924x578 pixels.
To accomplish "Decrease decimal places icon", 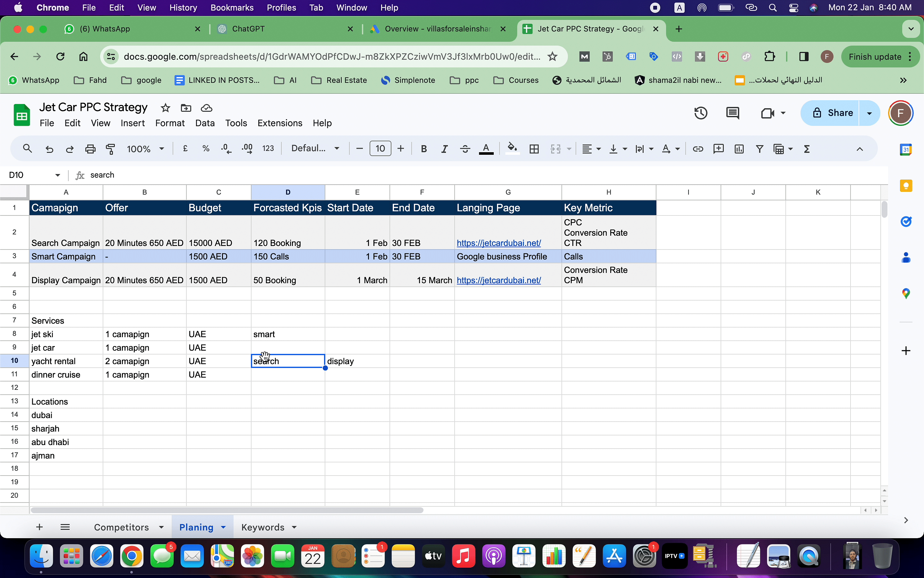I will [226, 149].
